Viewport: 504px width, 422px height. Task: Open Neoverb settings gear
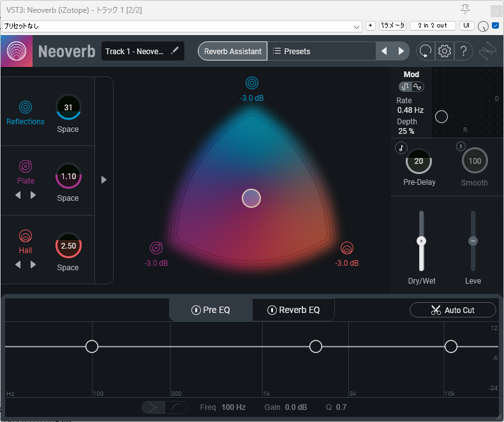click(445, 51)
